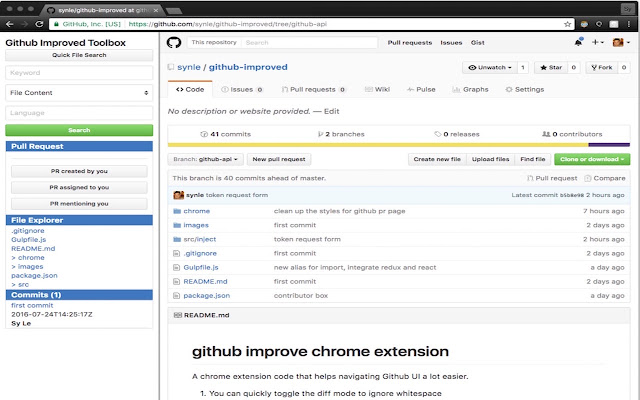Switch to the Graphs tab
Image resolution: width=640 pixels, height=400 pixels.
click(470, 89)
